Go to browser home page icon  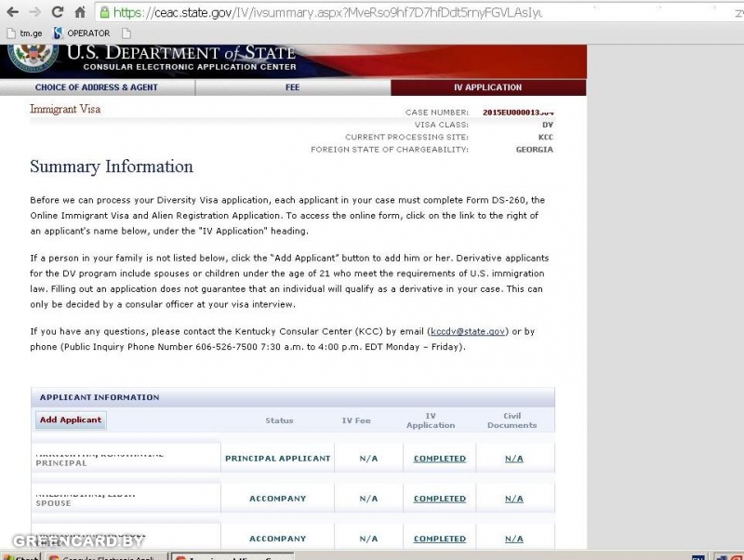80,12
